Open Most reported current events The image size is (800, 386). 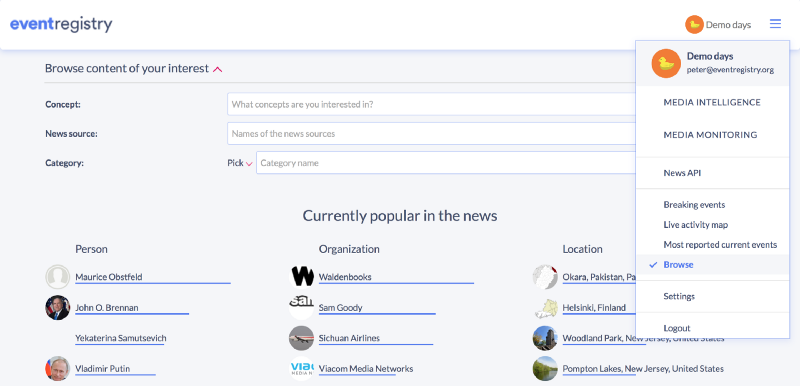coord(720,245)
